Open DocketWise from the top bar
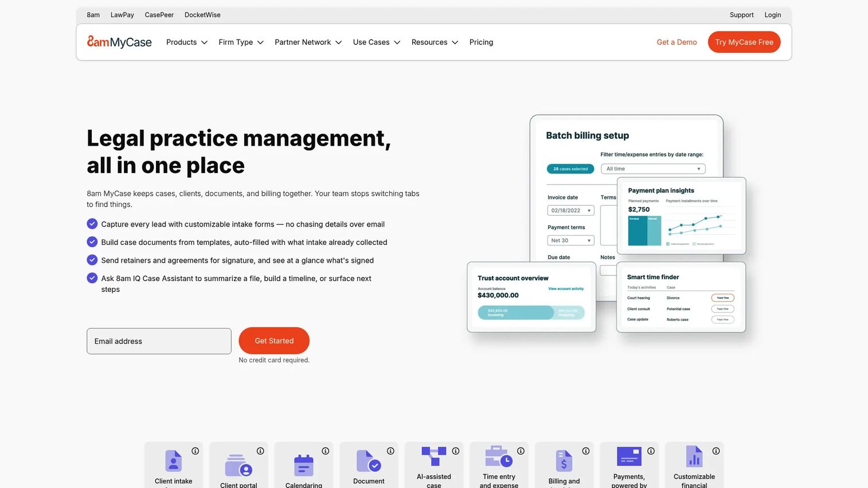 point(202,15)
